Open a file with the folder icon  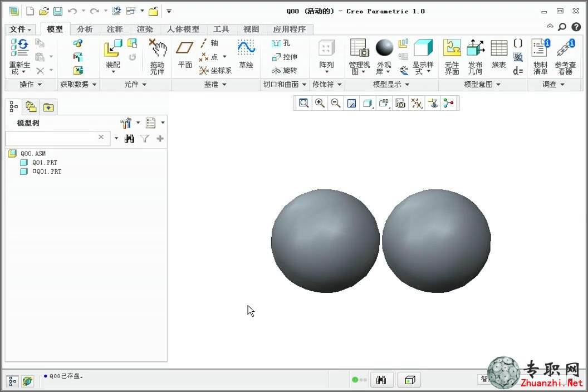(x=44, y=11)
